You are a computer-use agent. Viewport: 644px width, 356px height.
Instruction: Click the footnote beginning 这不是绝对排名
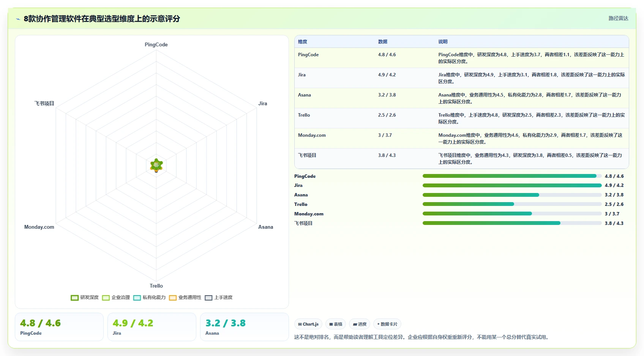coord(422,337)
